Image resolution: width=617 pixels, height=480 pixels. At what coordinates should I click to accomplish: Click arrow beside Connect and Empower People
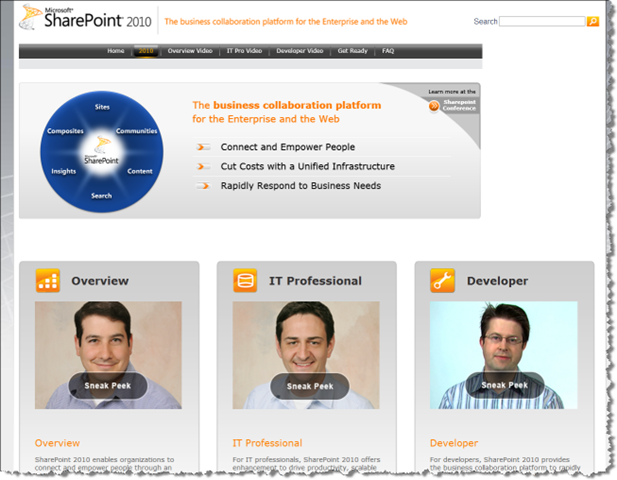click(x=203, y=147)
